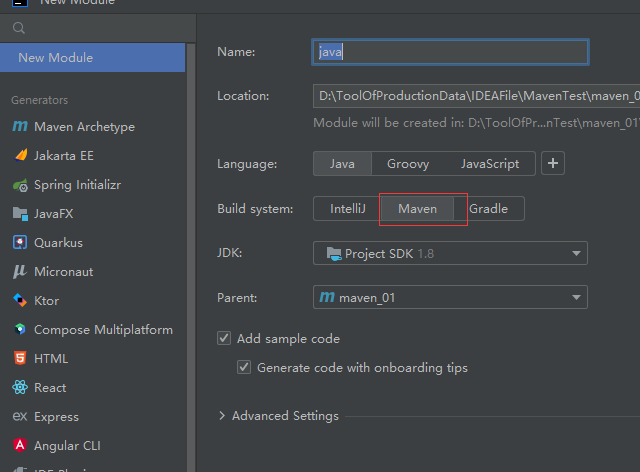Click the Quarkus icon
The height and width of the screenshot is (472, 640).
20,242
